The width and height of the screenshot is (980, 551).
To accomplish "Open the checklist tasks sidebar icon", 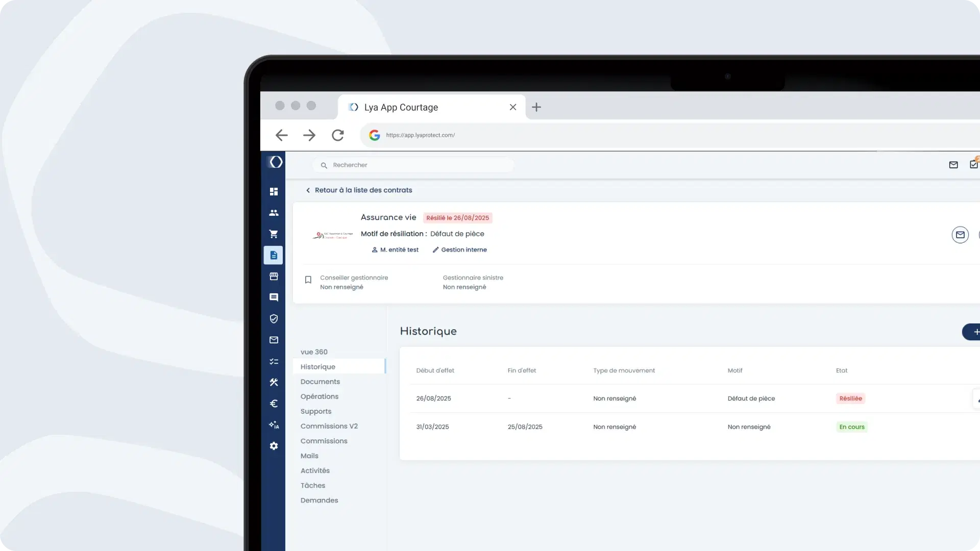I will [x=274, y=361].
